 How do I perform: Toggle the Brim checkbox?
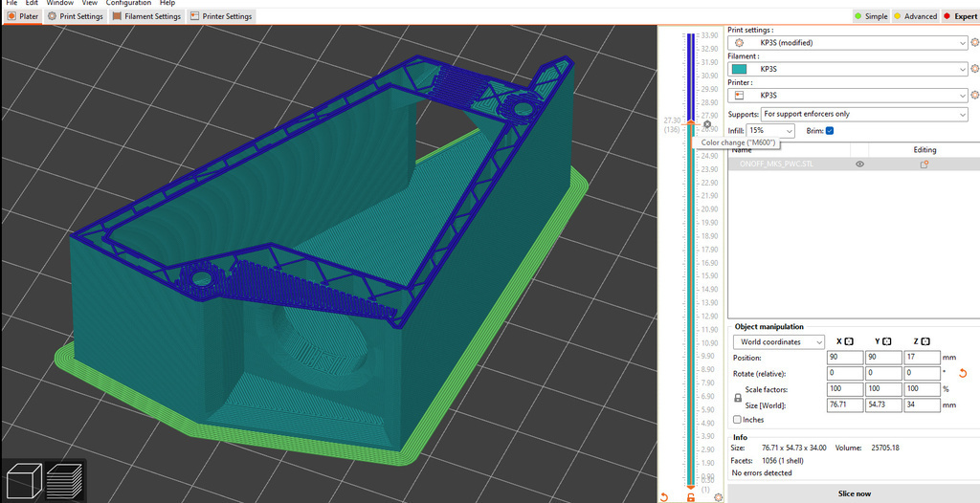coord(830,131)
